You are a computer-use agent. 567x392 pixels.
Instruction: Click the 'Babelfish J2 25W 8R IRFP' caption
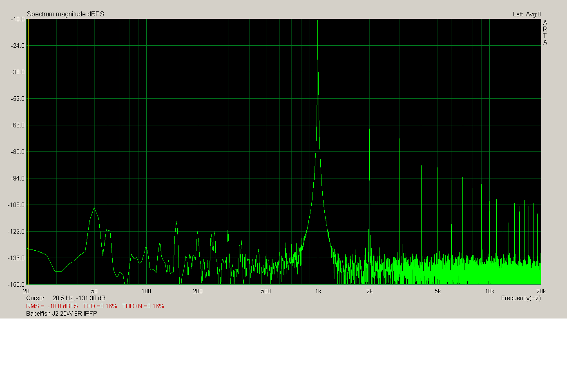point(62,314)
